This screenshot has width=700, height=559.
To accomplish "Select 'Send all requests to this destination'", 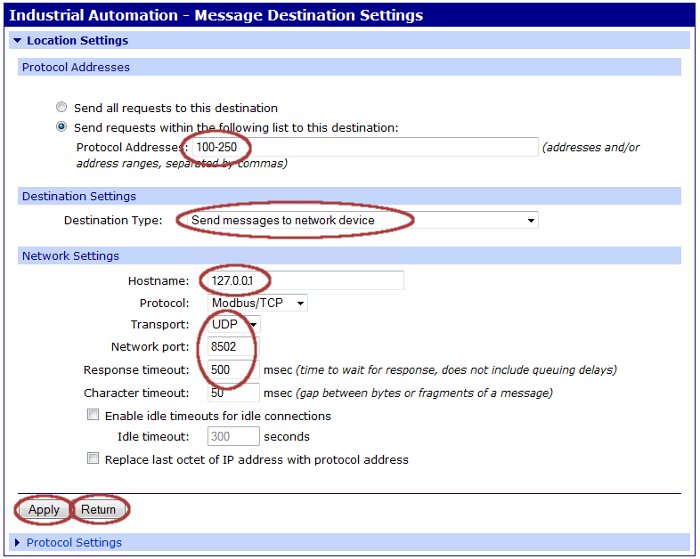I will click(x=62, y=107).
